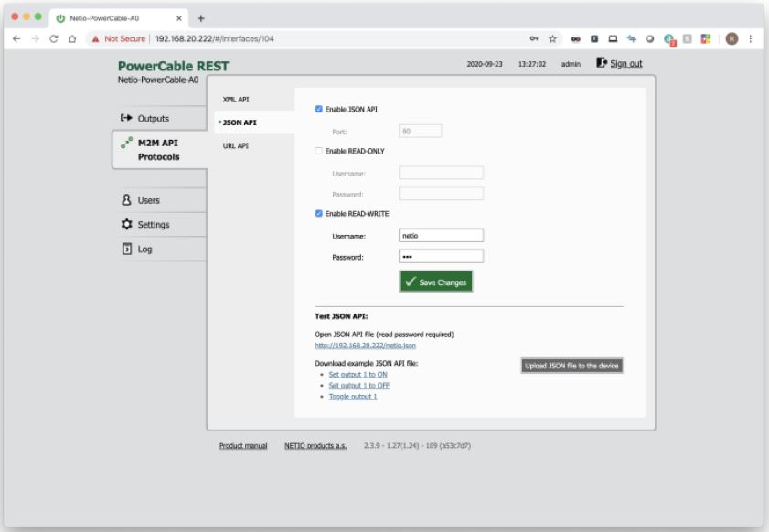
Task: Click the Users person icon
Action: click(126, 199)
